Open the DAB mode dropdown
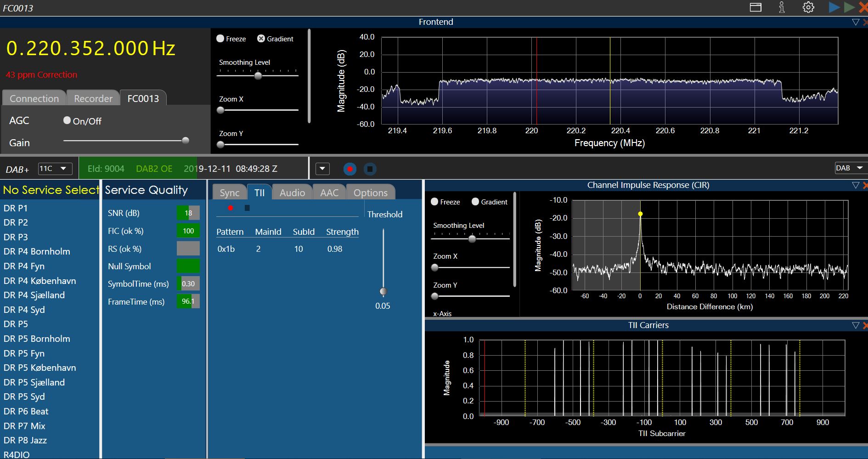 (850, 168)
